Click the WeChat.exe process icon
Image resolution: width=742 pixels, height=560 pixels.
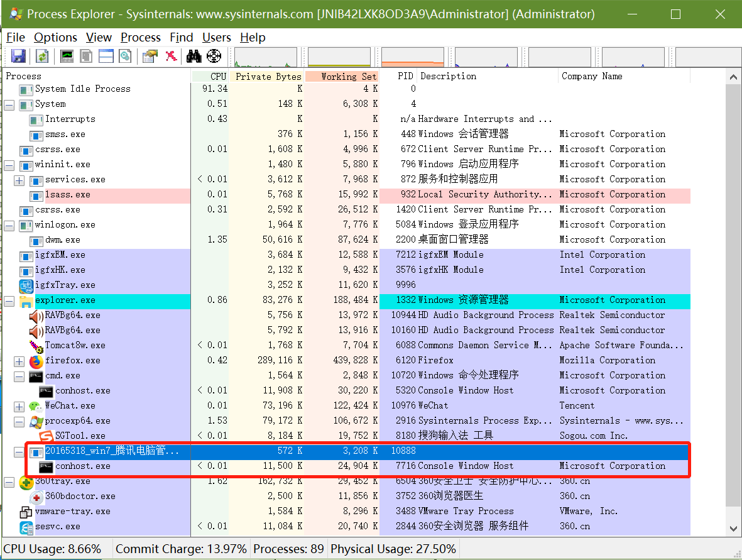[36, 406]
